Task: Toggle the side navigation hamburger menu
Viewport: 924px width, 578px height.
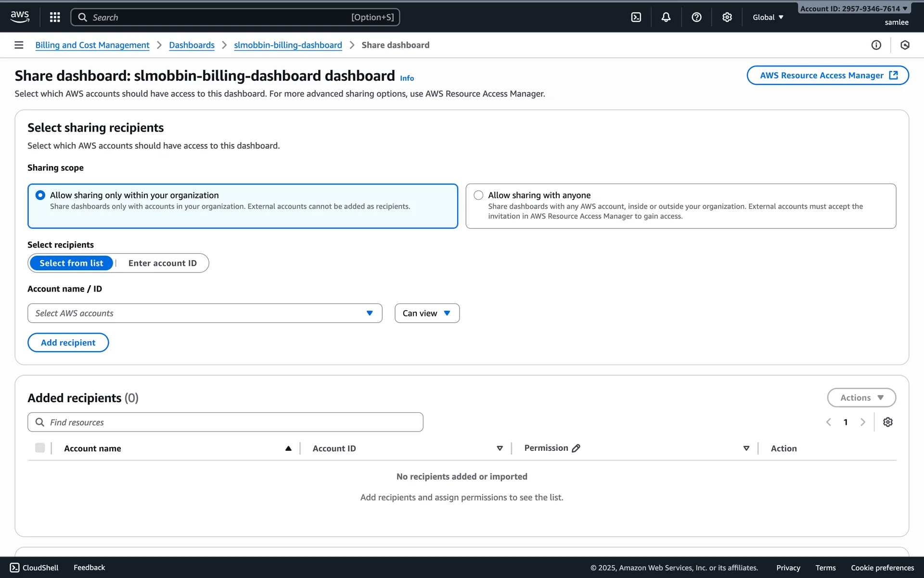Action: pos(19,45)
